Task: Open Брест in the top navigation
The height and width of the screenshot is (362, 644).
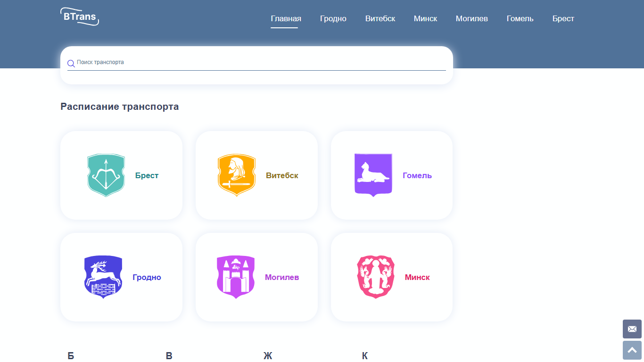Action: pyautogui.click(x=563, y=19)
